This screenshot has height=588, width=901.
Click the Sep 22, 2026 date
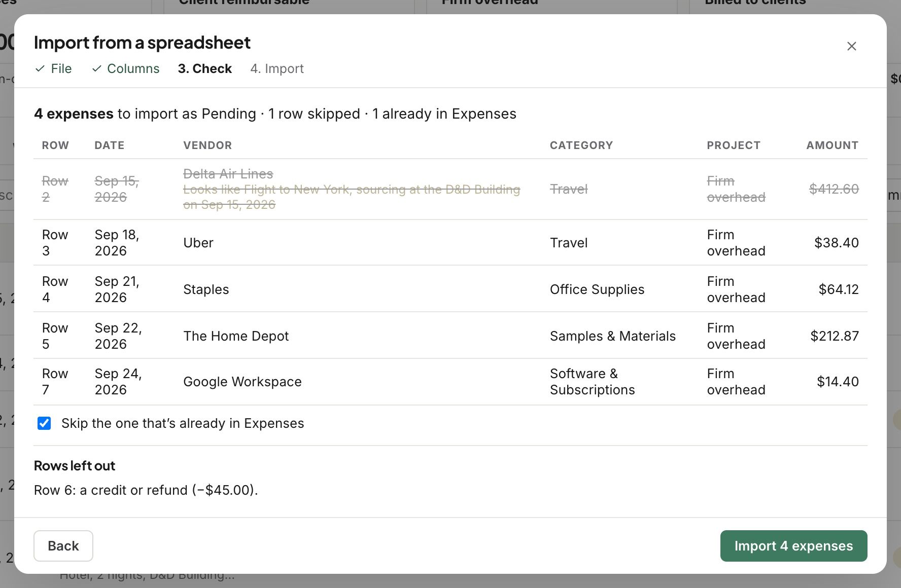point(118,336)
